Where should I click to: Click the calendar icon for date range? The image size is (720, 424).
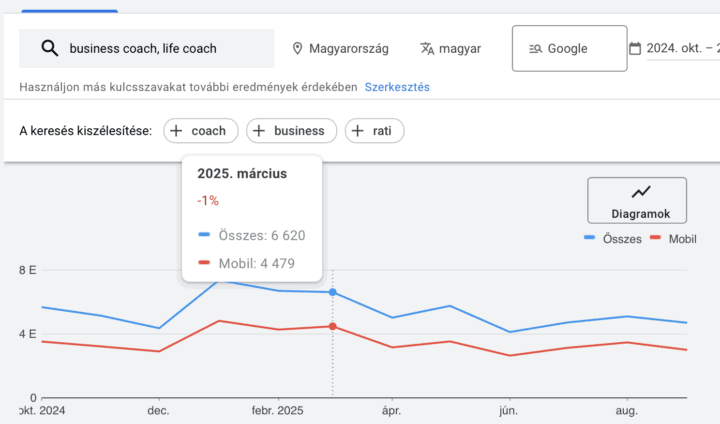click(x=635, y=48)
